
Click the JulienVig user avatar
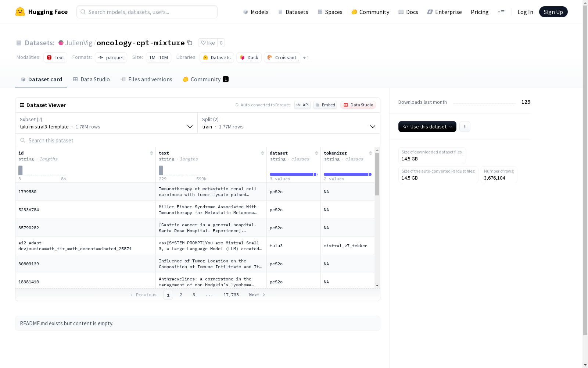pyautogui.click(x=61, y=43)
